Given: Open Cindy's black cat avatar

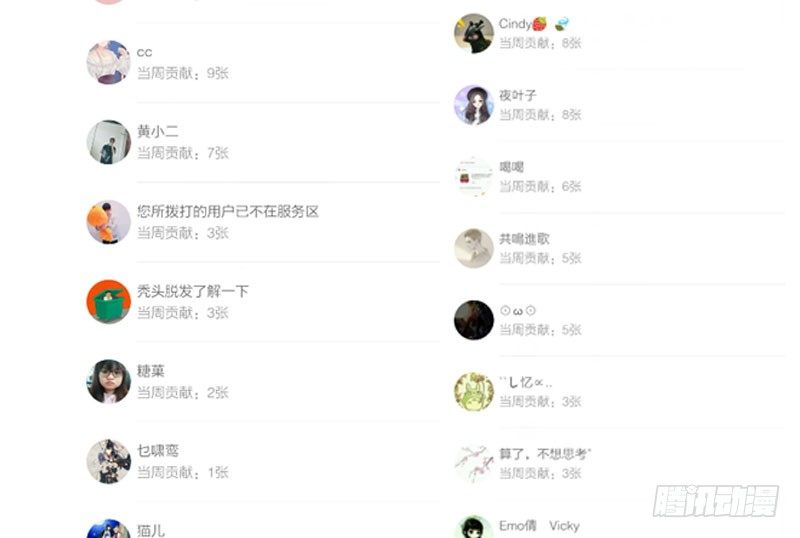Looking at the screenshot, I should 473,33.
